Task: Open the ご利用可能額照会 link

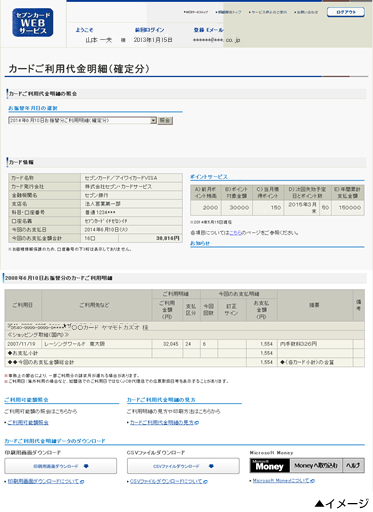Action: pyautogui.click(x=28, y=422)
